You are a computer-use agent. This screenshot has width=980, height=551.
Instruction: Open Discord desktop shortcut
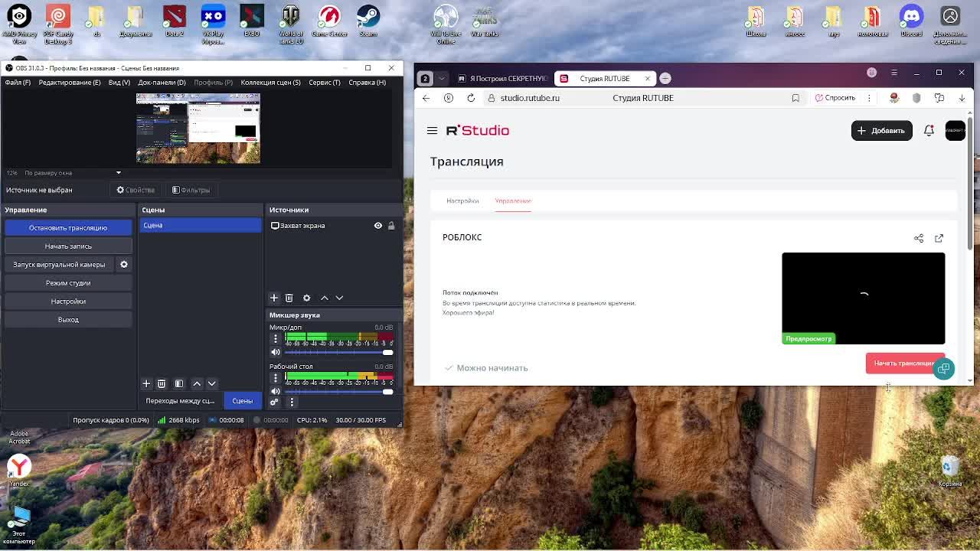(911, 22)
